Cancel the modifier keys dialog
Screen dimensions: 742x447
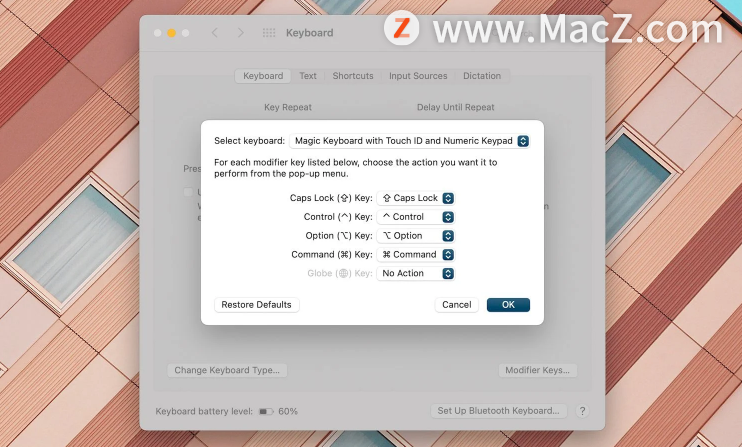(x=457, y=305)
